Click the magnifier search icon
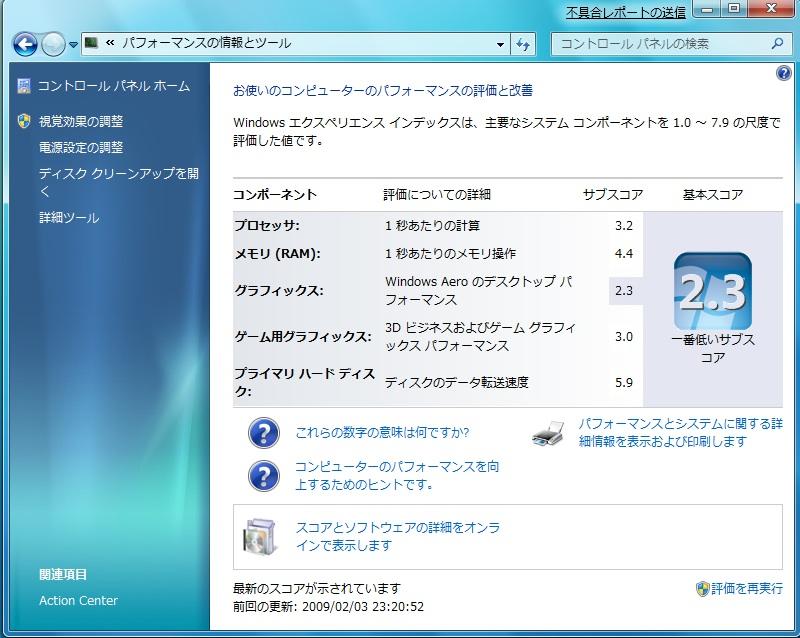 (x=777, y=43)
